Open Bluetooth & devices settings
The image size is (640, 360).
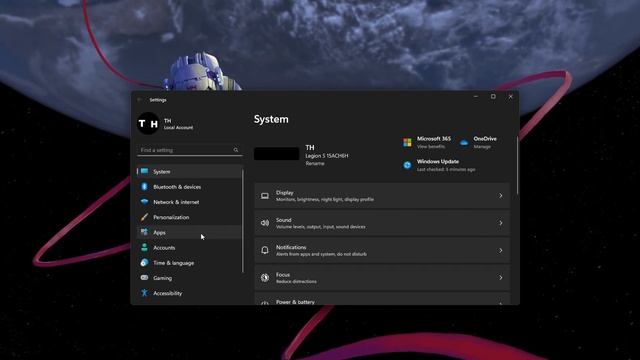[189, 187]
